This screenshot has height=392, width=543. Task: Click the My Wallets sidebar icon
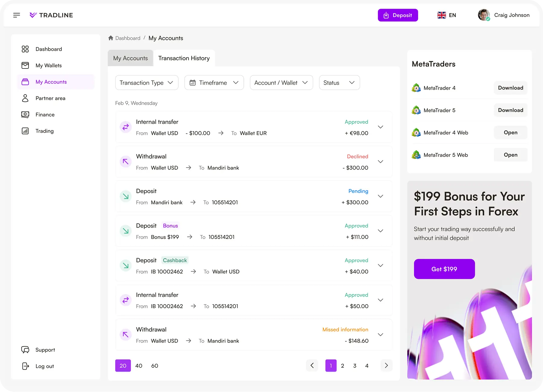tap(25, 65)
